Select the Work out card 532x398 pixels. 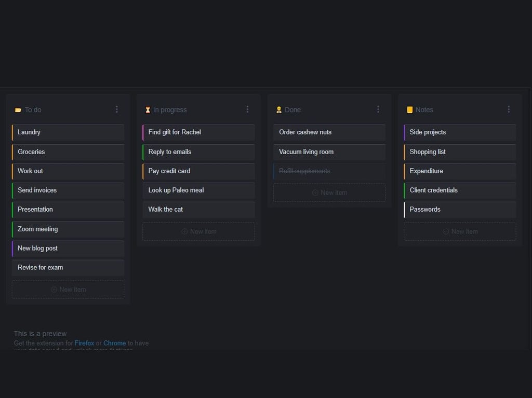point(68,171)
